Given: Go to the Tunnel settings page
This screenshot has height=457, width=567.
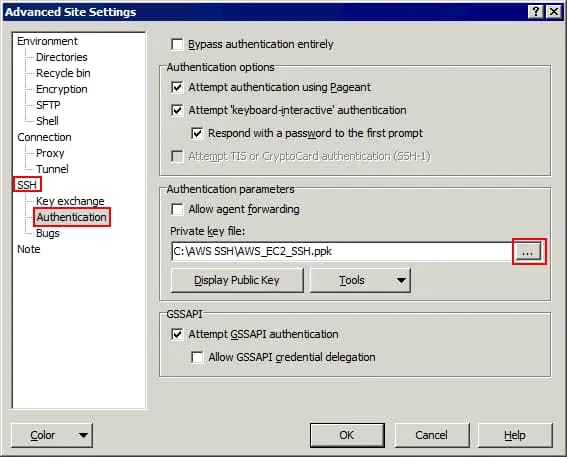Looking at the screenshot, I should 52,169.
